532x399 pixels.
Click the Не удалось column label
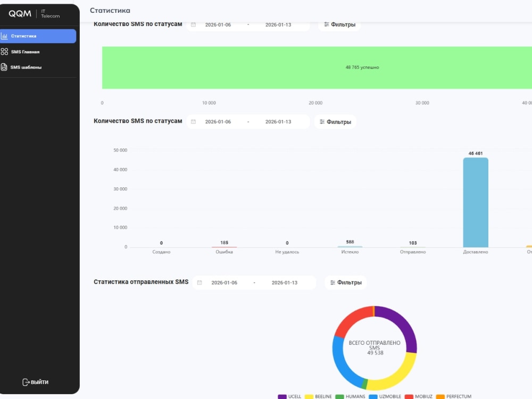pyautogui.click(x=287, y=252)
